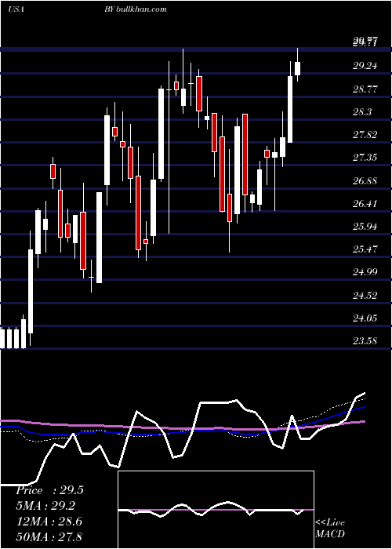Screen dimensions: 392x549
Task: Select the 25.94 price axis label
Action: tap(365, 226)
